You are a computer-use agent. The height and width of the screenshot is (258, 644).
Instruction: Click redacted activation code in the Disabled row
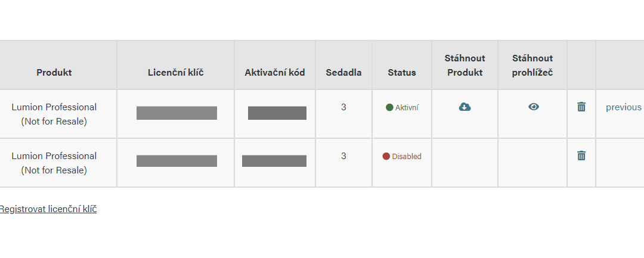(x=274, y=161)
